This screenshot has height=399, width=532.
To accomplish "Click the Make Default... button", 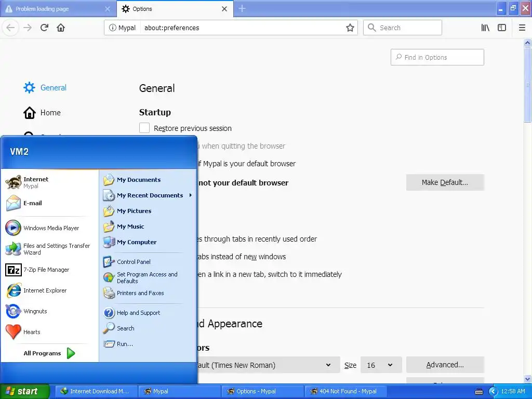I will click(445, 182).
